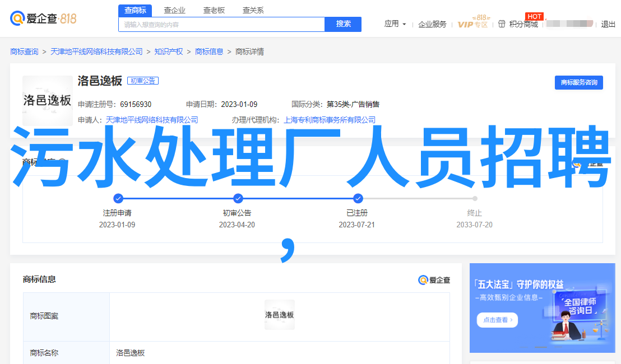The height and width of the screenshot is (364, 621).
Task: Click the 注册申请 timeline checkpoint
Action: point(118,198)
